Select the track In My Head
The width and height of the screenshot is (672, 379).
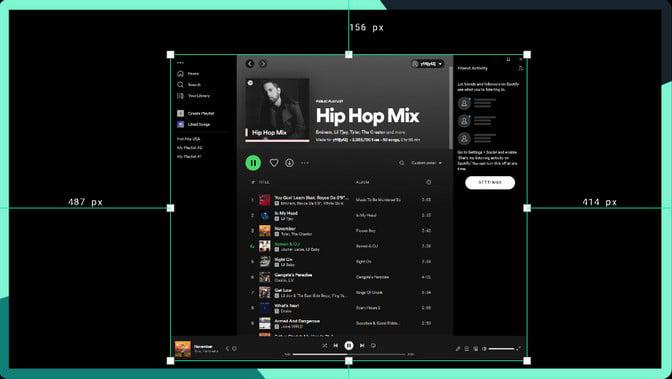(286, 213)
